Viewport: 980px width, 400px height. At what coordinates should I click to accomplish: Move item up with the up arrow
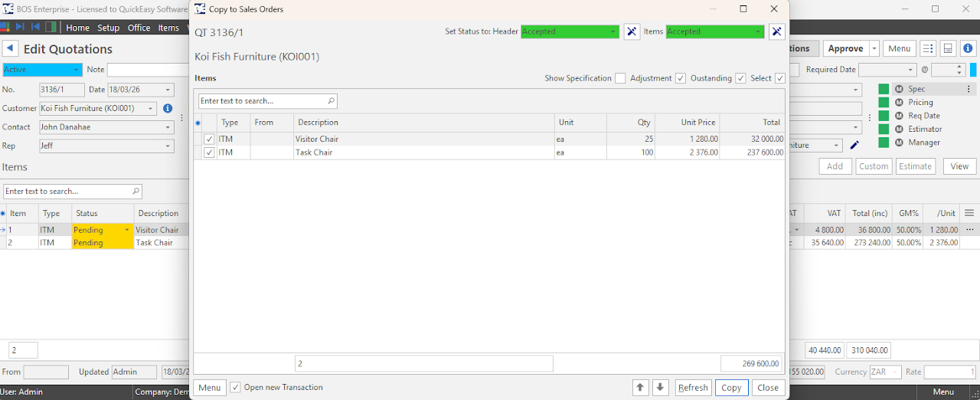640,388
